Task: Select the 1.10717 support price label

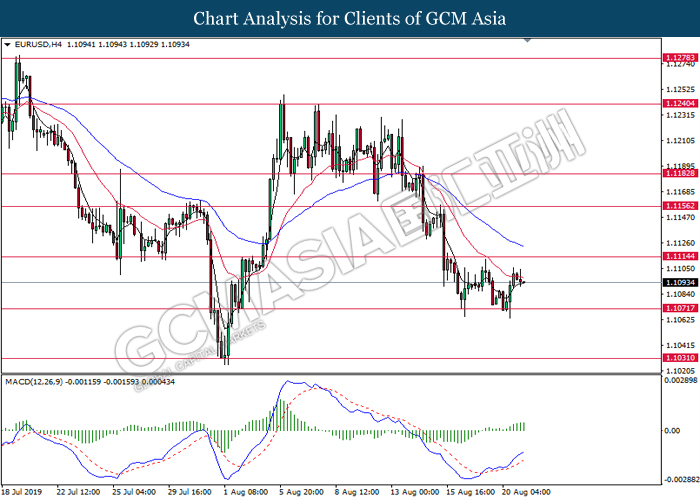Action: pyautogui.click(x=680, y=308)
